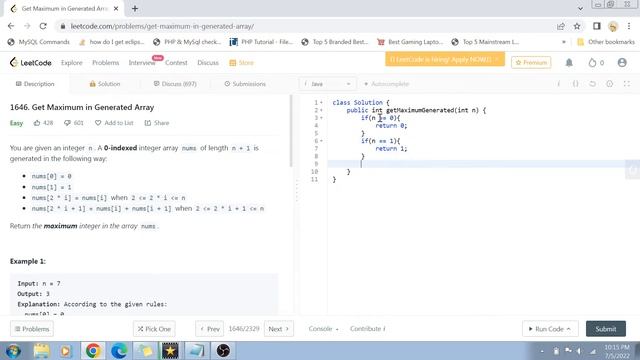
Task: Click the editor info icon
Action: coord(558,84)
